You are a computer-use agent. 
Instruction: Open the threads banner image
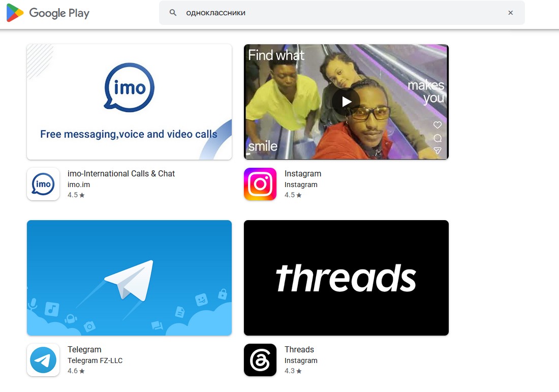pyautogui.click(x=346, y=278)
